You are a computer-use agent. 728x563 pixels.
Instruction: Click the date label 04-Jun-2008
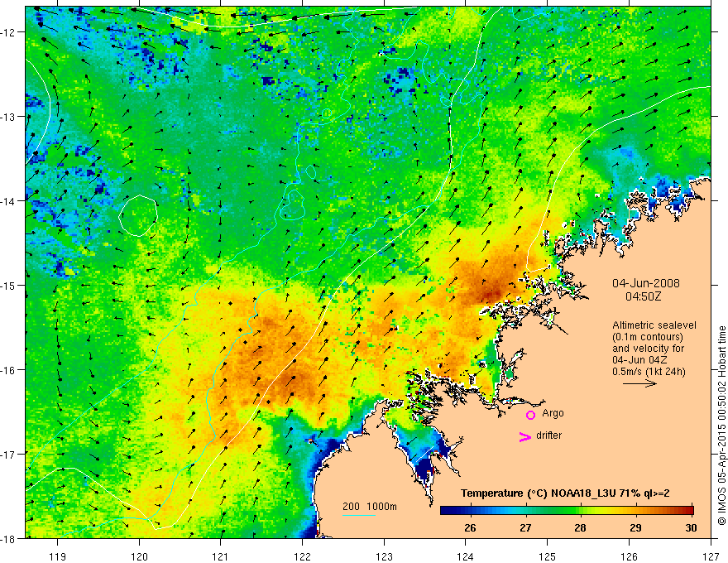(646, 283)
